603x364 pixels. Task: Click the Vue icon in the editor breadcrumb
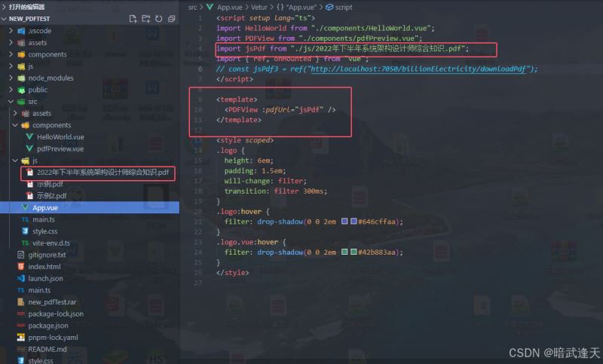[210, 7]
